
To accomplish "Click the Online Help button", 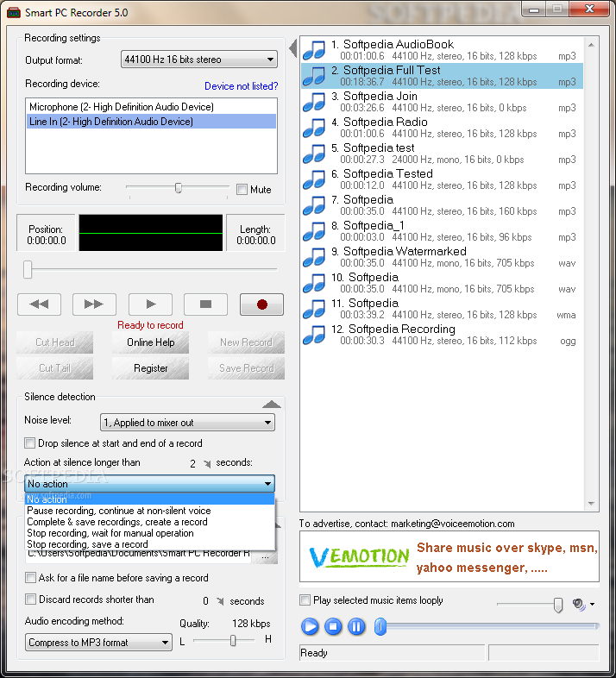I will click(x=150, y=342).
